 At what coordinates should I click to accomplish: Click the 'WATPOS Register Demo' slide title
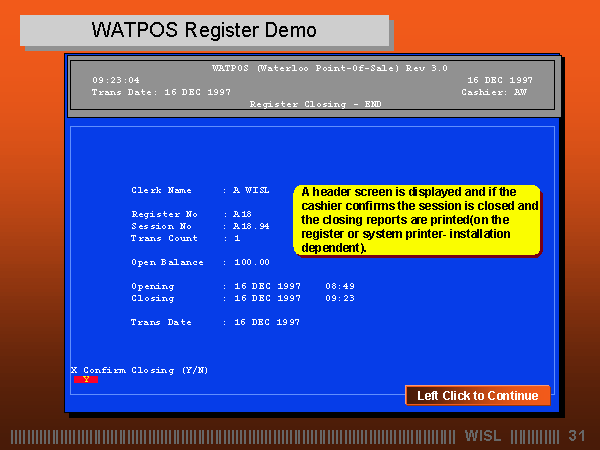pos(204,30)
